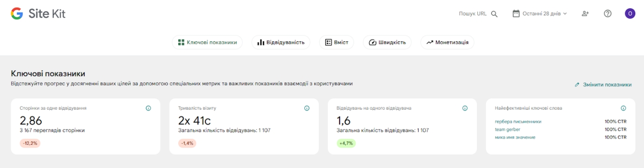Switch to the Відвідуваність tab

click(x=281, y=42)
